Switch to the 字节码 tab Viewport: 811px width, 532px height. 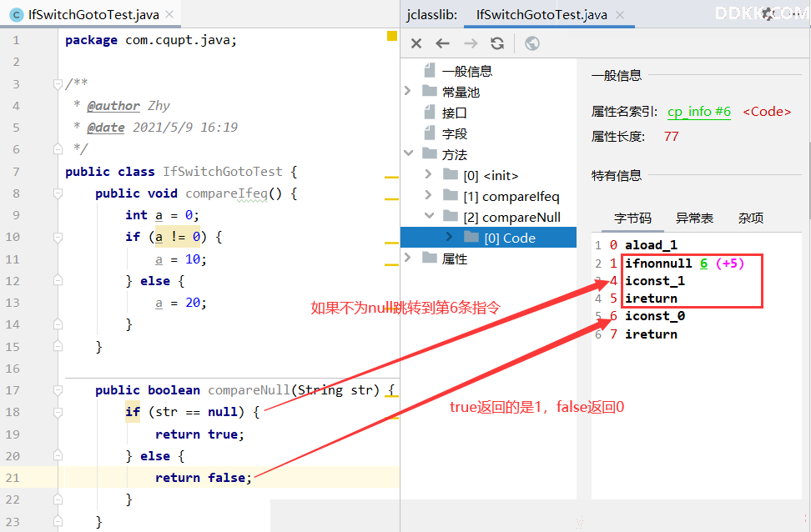click(x=632, y=218)
